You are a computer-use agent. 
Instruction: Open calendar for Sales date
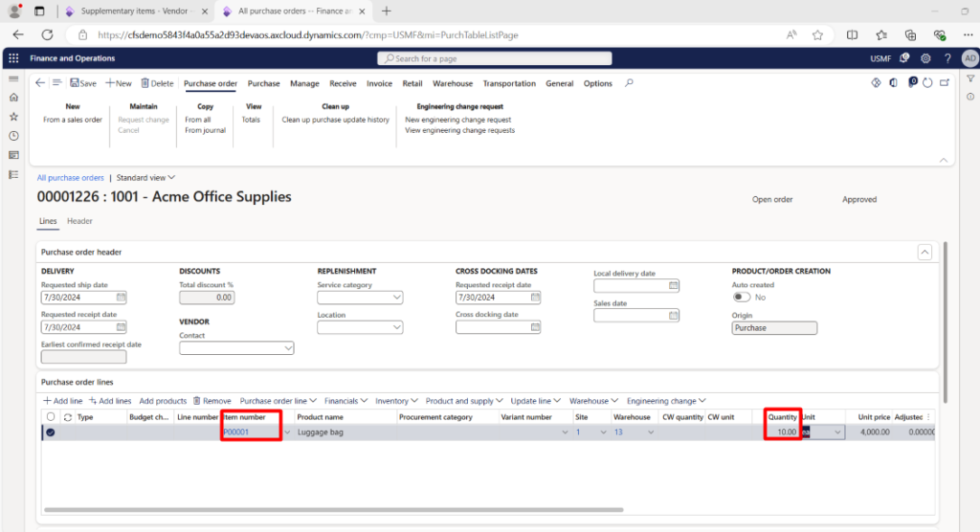673,315
